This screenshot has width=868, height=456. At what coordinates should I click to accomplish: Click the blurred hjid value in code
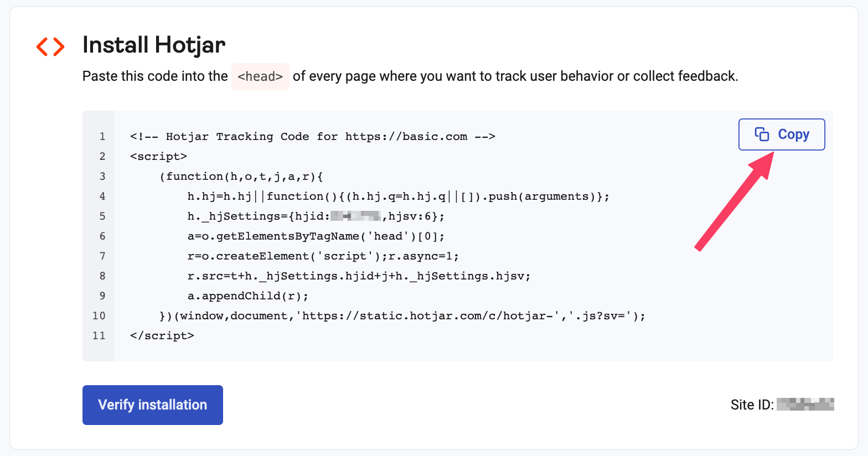coord(355,216)
